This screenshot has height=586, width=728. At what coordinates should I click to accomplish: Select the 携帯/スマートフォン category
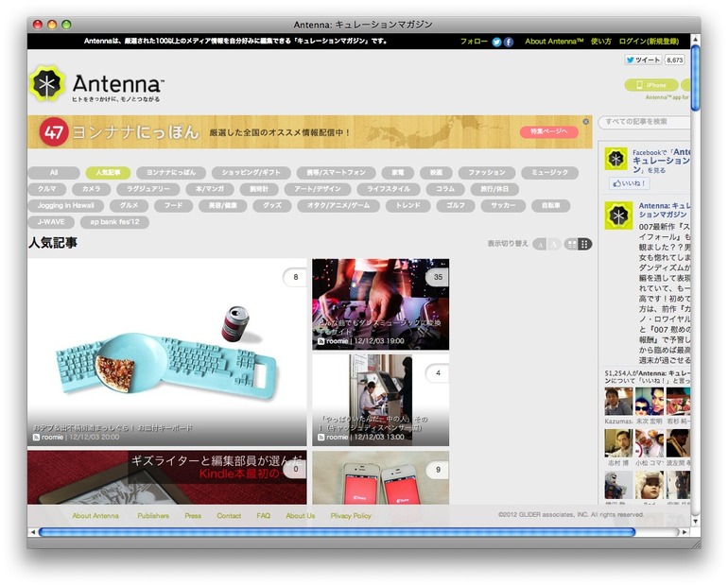point(337,173)
